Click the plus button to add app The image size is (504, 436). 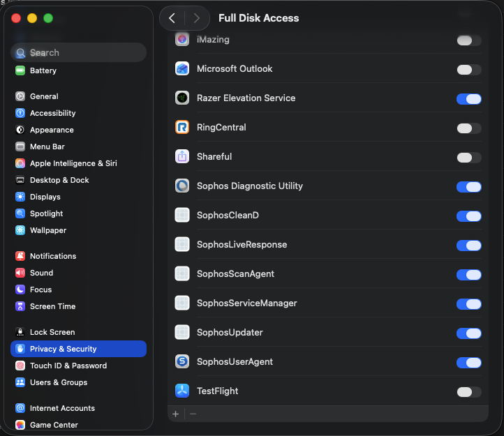[x=176, y=414]
